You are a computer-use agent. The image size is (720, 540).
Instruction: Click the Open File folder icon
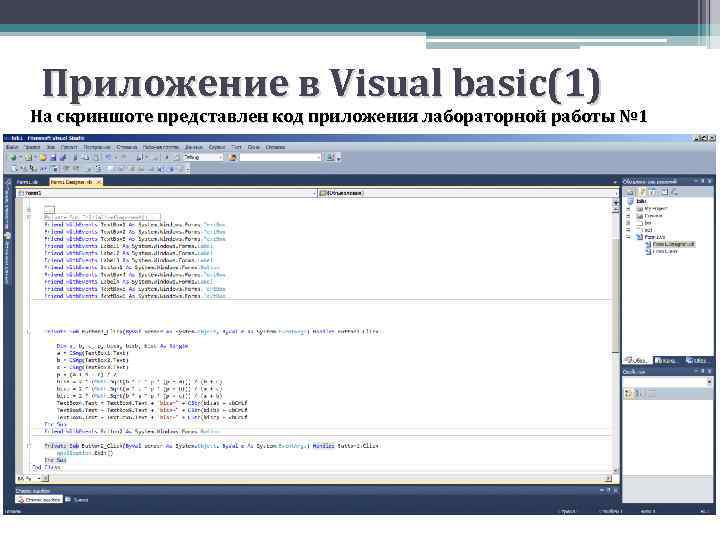pyautogui.click(x=43, y=158)
